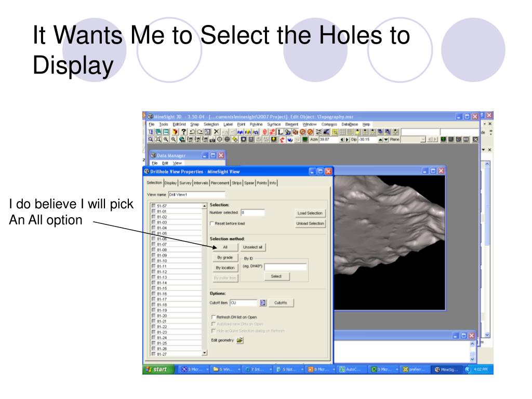
Task: Toggle checkbox for drillhole 81-27
Action: pos(153,354)
